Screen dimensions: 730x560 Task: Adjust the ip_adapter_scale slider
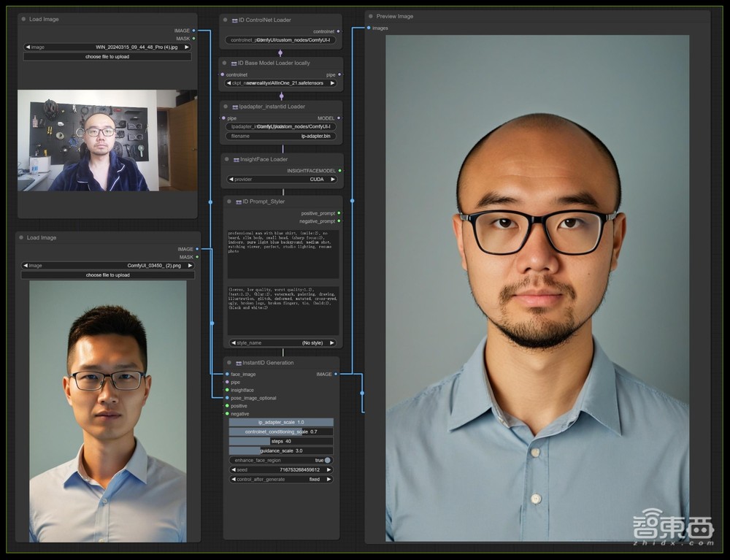(282, 422)
